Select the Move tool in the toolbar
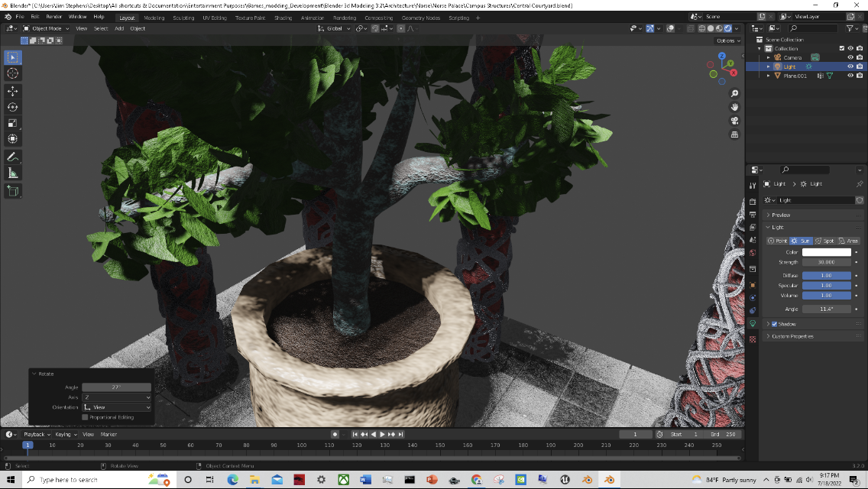The height and width of the screenshot is (489, 868). tap(13, 91)
